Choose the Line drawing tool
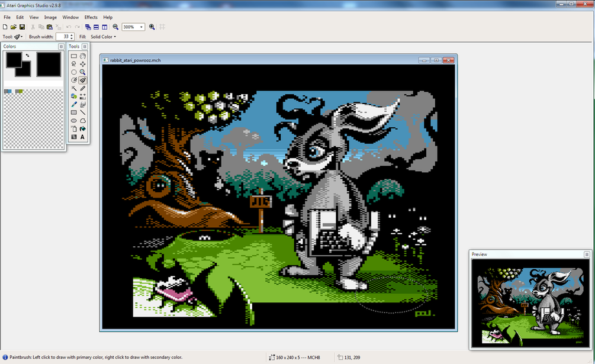595x364 pixels. coord(83,112)
